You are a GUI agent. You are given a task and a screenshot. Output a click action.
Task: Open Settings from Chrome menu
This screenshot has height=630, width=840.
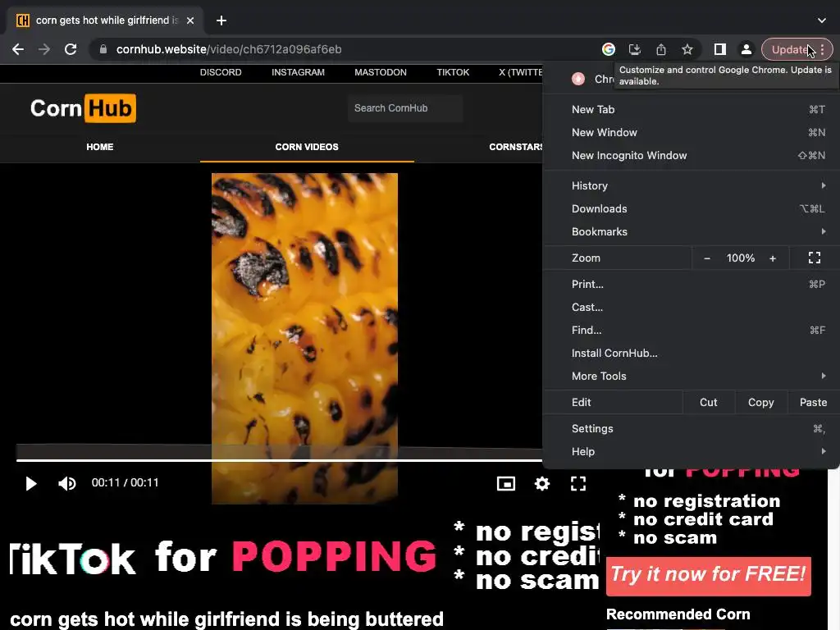coord(691,428)
